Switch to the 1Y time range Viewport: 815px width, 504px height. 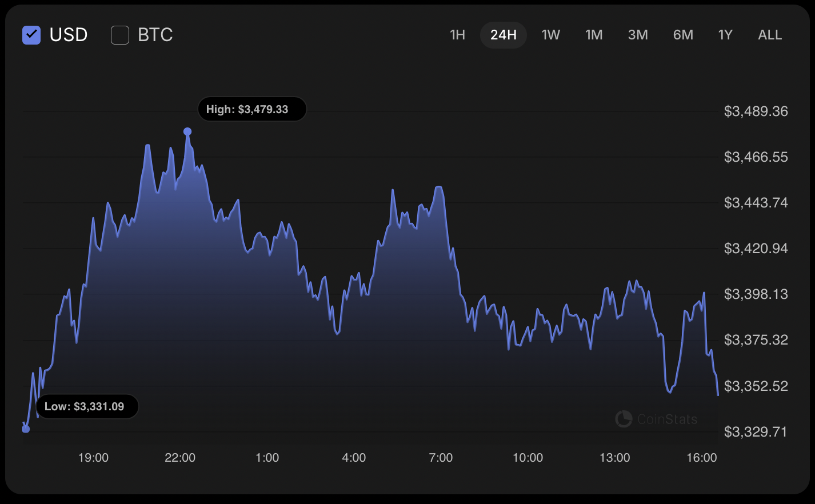[725, 35]
